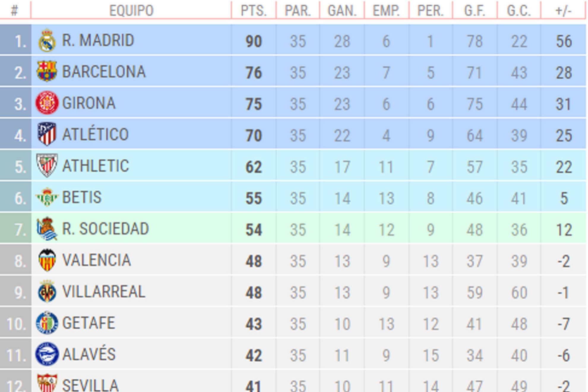The width and height of the screenshot is (588, 392).
Task: Sort by the G.F. column header
Action: 475,11
